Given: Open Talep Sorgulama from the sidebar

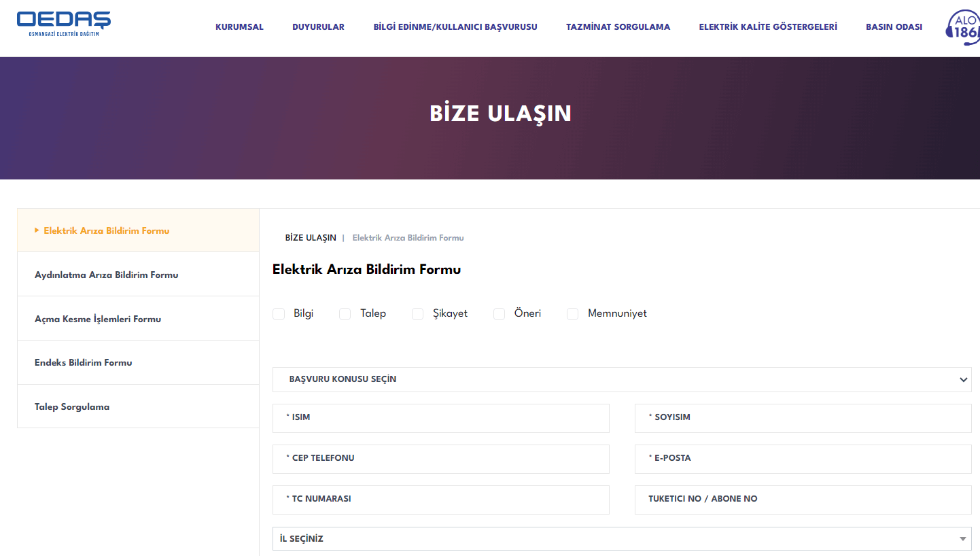Looking at the screenshot, I should 73,406.
